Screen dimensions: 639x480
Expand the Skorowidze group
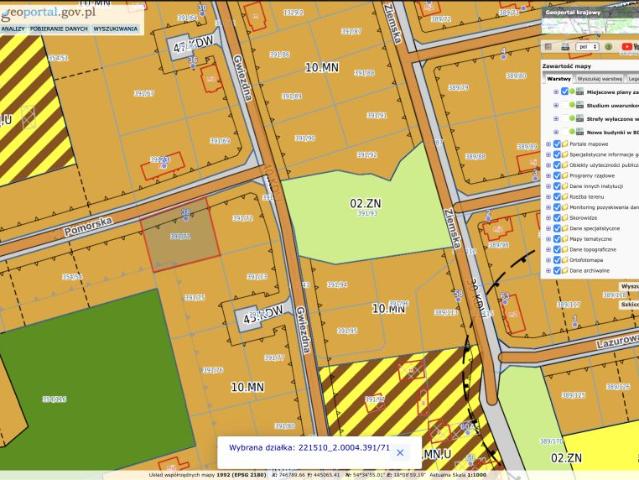(x=549, y=218)
